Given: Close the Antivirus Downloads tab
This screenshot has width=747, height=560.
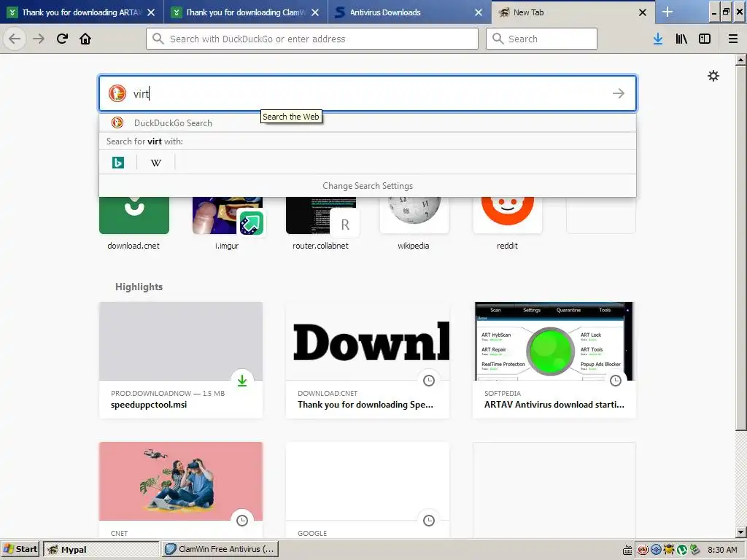Looking at the screenshot, I should click(479, 12).
